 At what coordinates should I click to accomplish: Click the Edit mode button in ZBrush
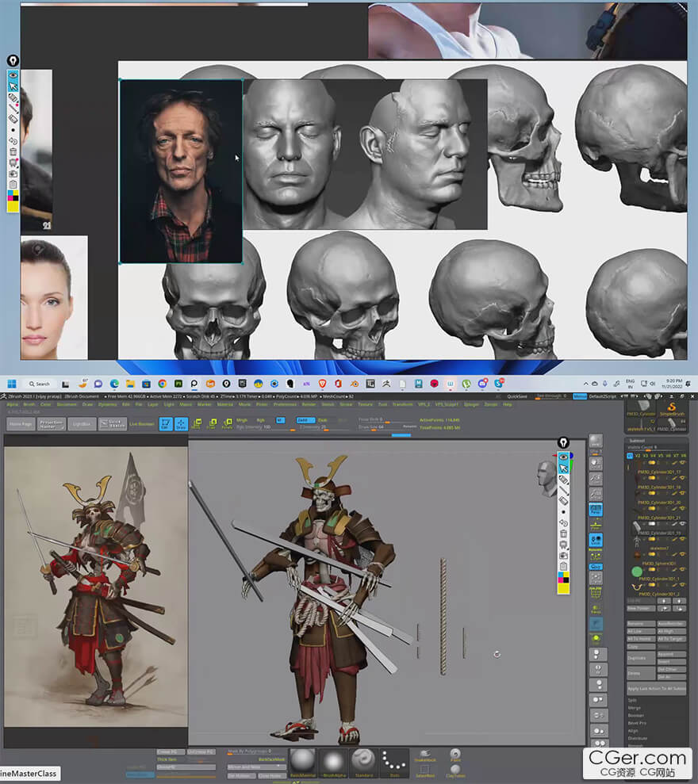click(166, 424)
